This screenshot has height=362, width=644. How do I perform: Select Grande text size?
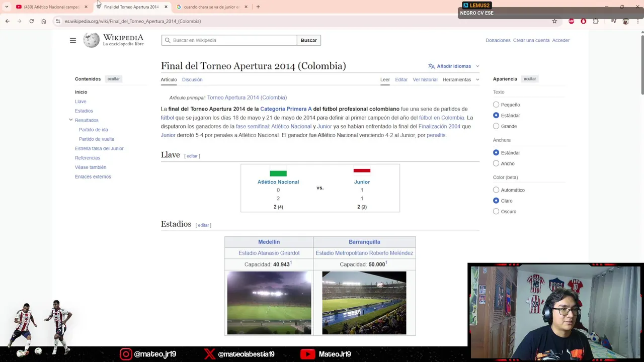point(496,126)
